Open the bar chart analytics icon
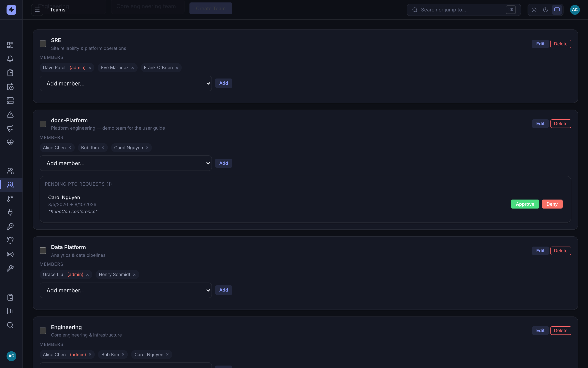The image size is (588, 368). 10,311
